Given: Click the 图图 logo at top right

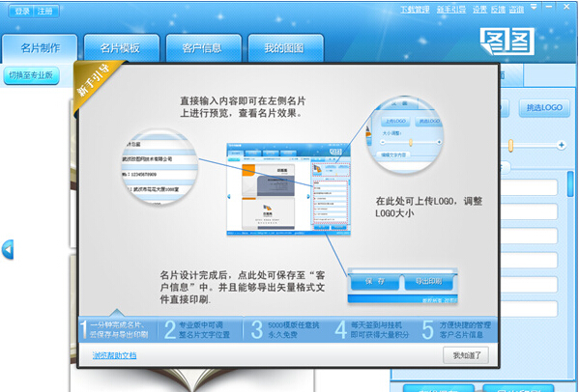Looking at the screenshot, I should pos(507,42).
